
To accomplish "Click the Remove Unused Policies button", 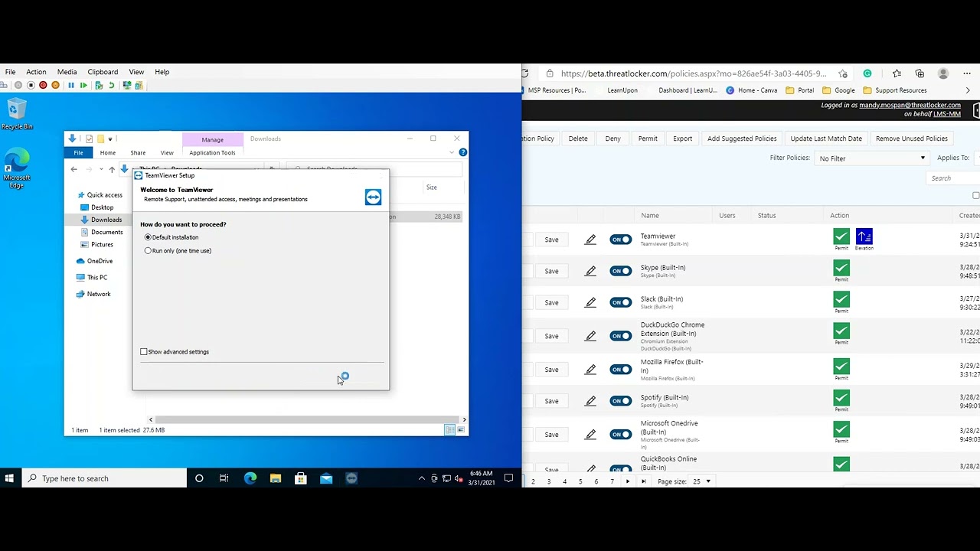I will coord(912,139).
